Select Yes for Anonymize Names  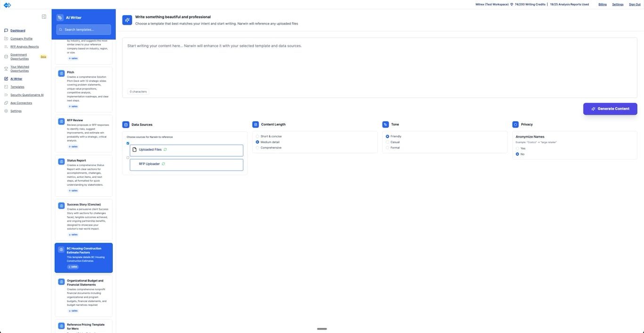(x=517, y=149)
